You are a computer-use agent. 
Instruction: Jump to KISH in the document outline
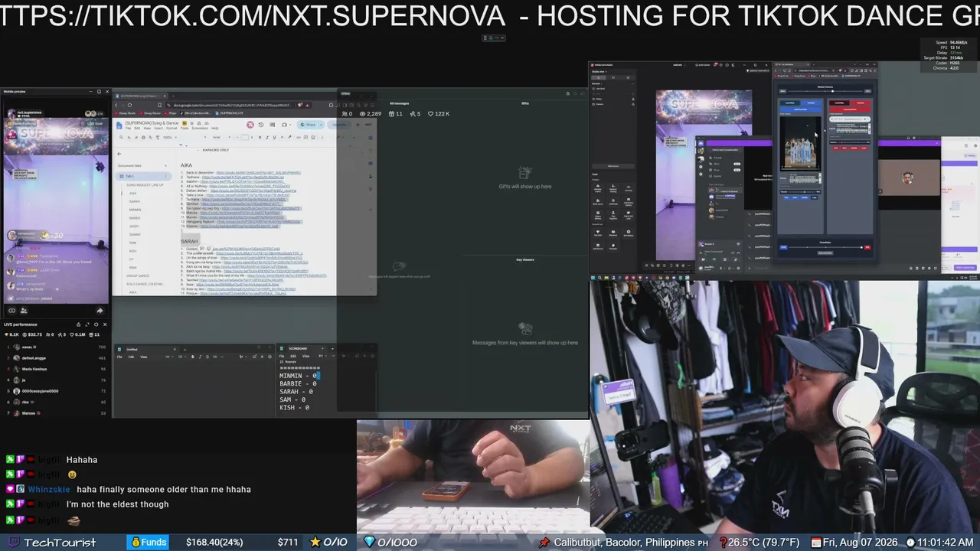133,251
